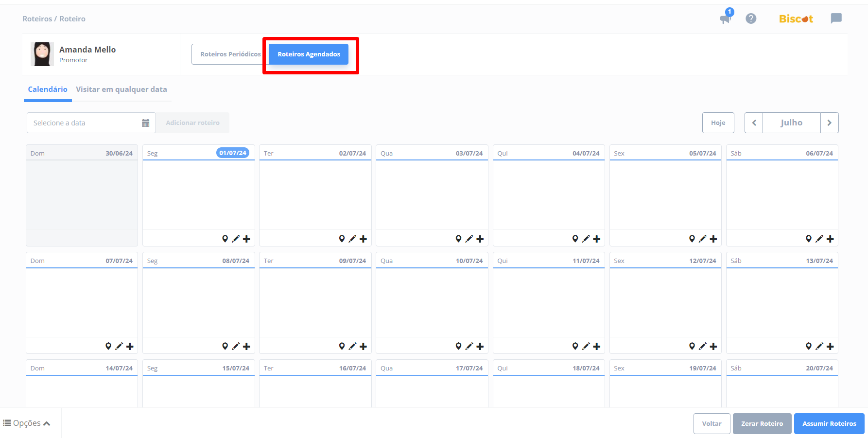Click the location pin icon on 10/07/24
The image size is (868, 438).
point(458,346)
